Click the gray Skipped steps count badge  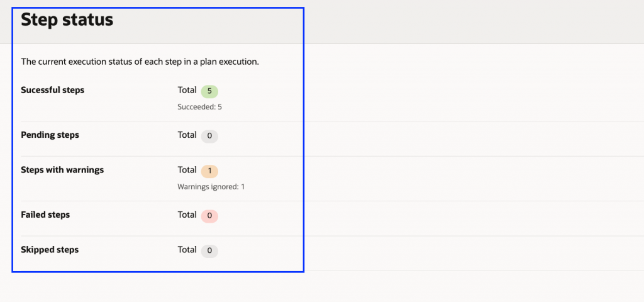pos(209,251)
